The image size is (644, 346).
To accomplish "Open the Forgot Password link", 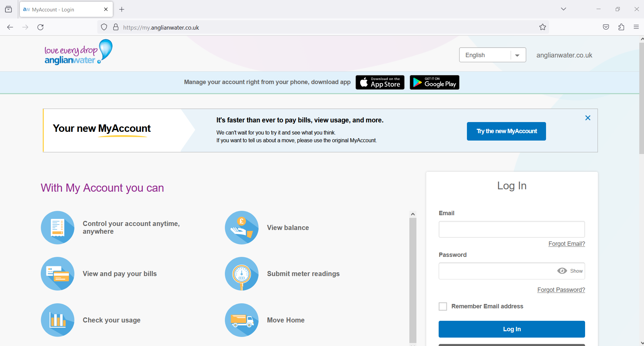I will (561, 290).
